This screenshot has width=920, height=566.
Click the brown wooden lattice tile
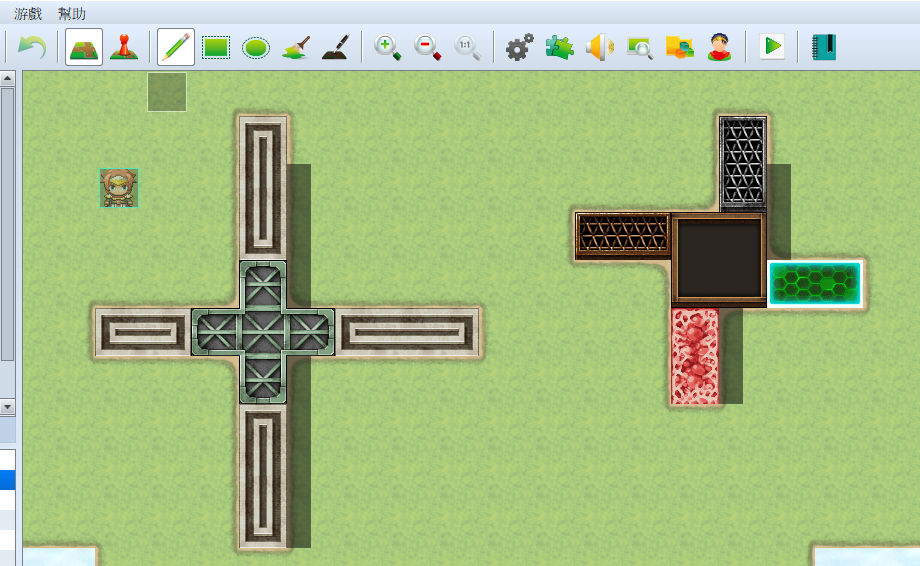[623, 236]
